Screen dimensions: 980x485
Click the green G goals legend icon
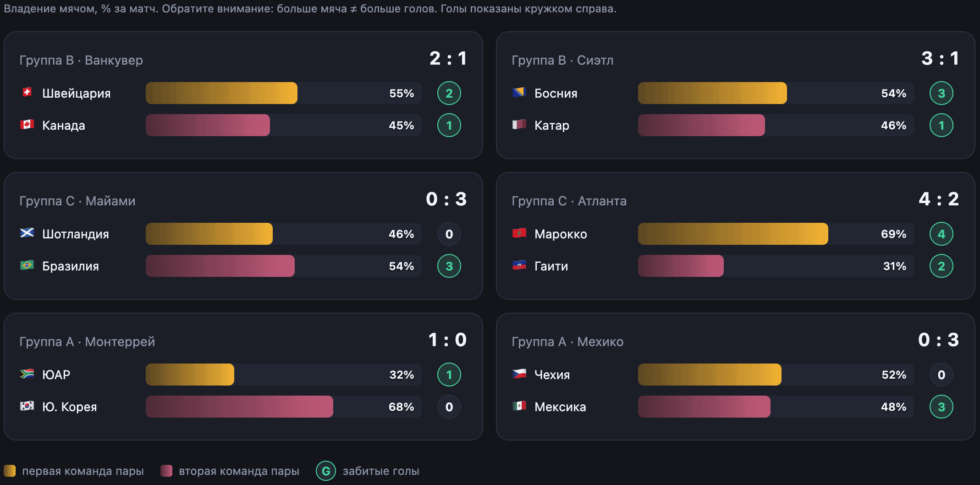[326, 471]
